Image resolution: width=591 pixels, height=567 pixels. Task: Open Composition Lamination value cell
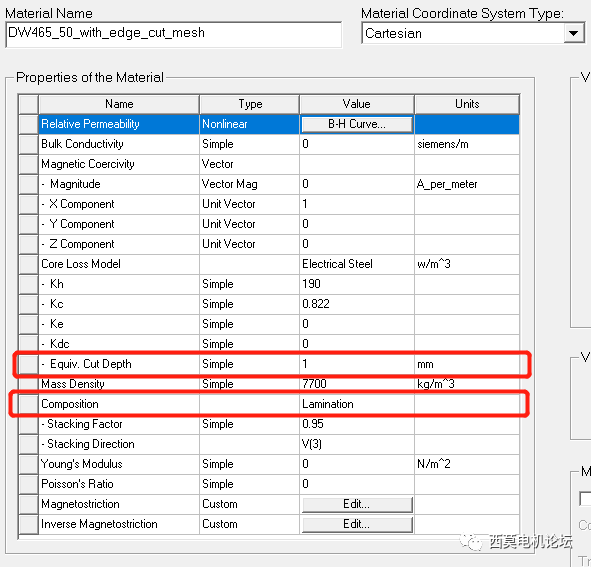pyautogui.click(x=357, y=404)
